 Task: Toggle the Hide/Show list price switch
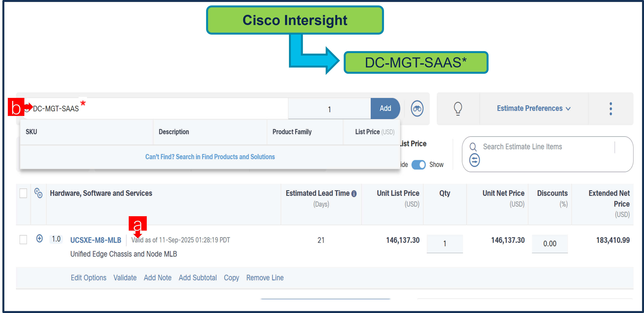[x=418, y=165]
